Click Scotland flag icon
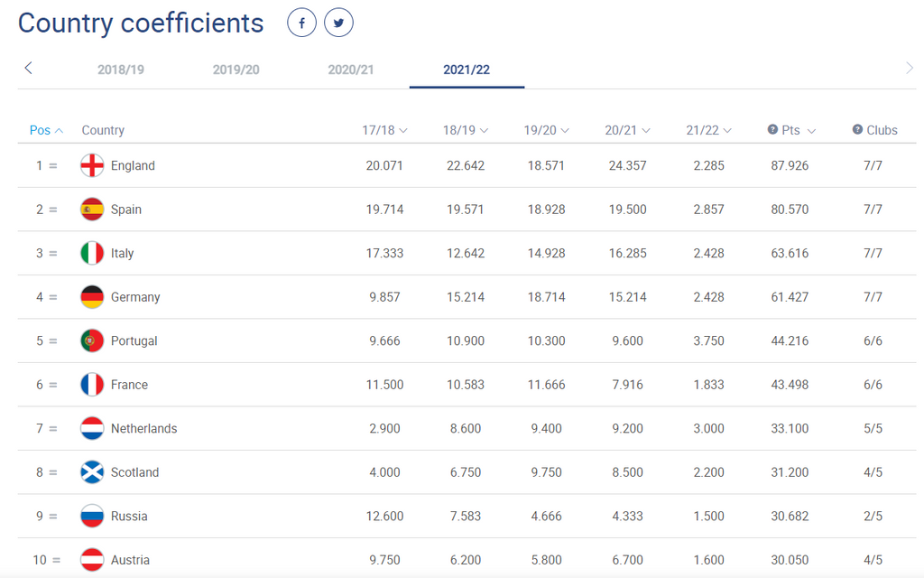The width and height of the screenshot is (924, 578). click(92, 472)
